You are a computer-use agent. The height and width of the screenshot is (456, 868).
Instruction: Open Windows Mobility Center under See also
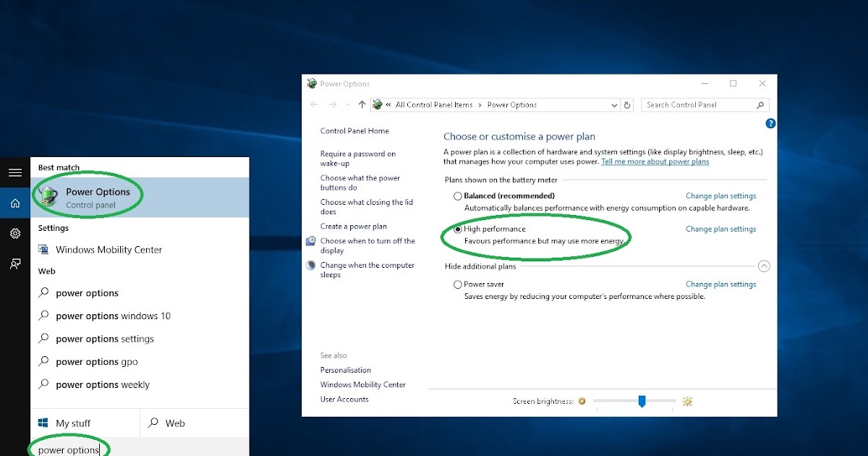pos(363,384)
